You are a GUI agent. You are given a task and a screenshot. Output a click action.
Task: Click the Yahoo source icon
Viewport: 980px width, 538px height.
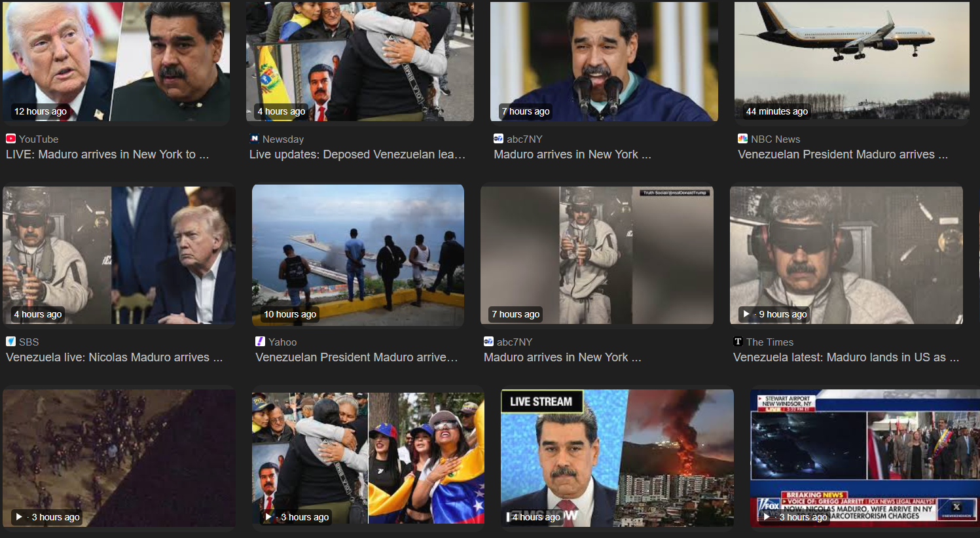260,341
